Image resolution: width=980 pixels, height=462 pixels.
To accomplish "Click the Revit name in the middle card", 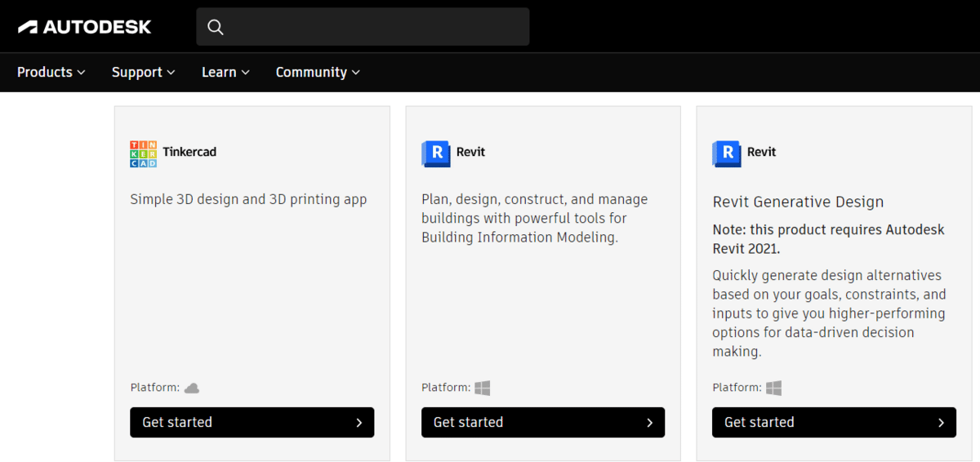I will [x=471, y=152].
